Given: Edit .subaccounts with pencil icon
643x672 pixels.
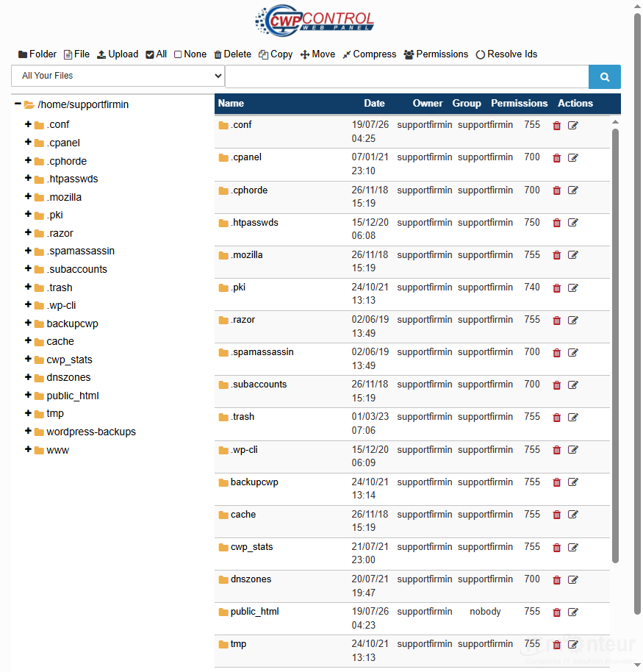Looking at the screenshot, I should [x=572, y=385].
